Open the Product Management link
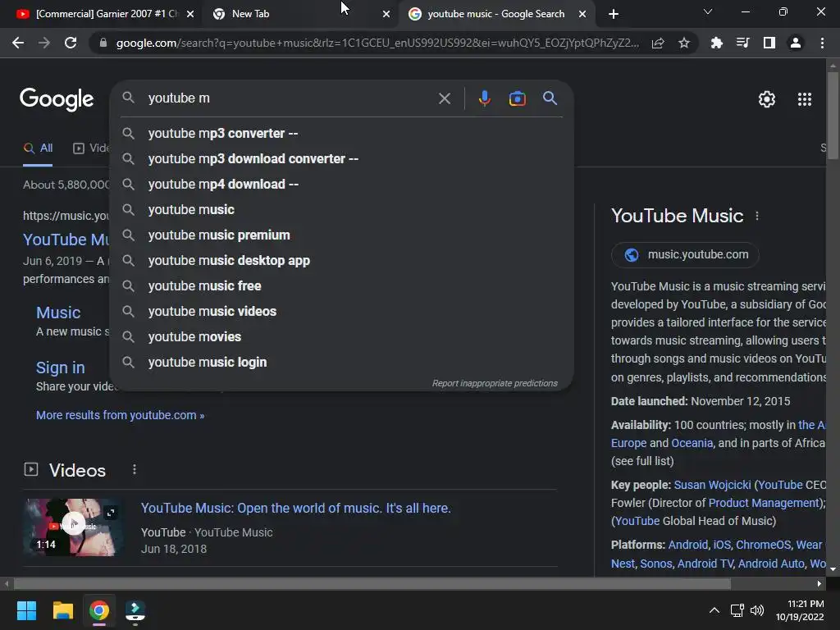Screen dimensions: 840x630 765,503
